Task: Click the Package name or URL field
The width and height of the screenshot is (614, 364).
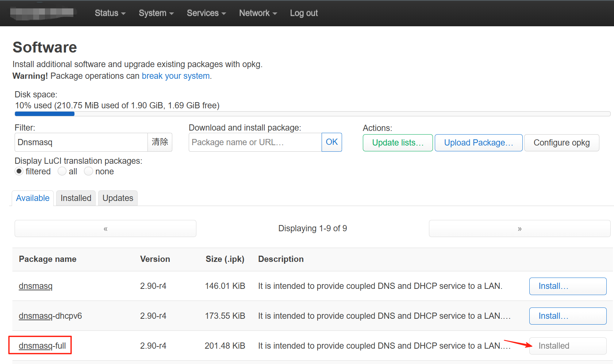Action: pos(255,142)
